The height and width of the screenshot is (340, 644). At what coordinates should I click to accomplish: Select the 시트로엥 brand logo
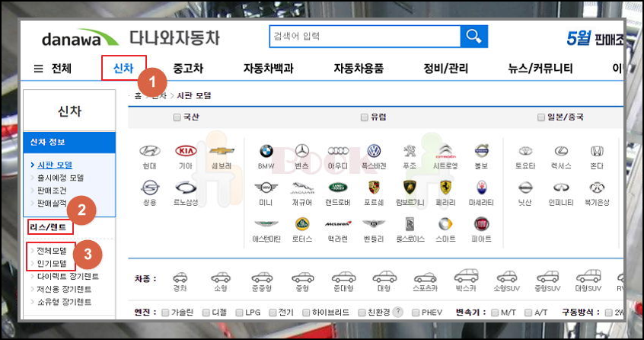point(445,151)
